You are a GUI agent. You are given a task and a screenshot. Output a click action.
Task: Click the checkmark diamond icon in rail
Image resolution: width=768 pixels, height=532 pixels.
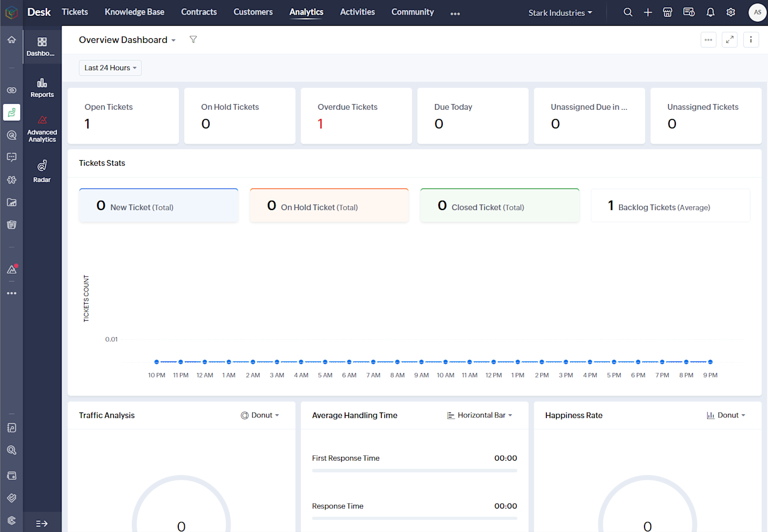pos(12,498)
